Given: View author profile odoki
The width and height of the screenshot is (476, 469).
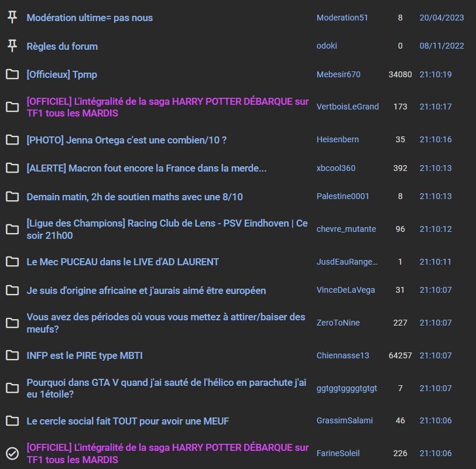Looking at the screenshot, I should point(327,46).
